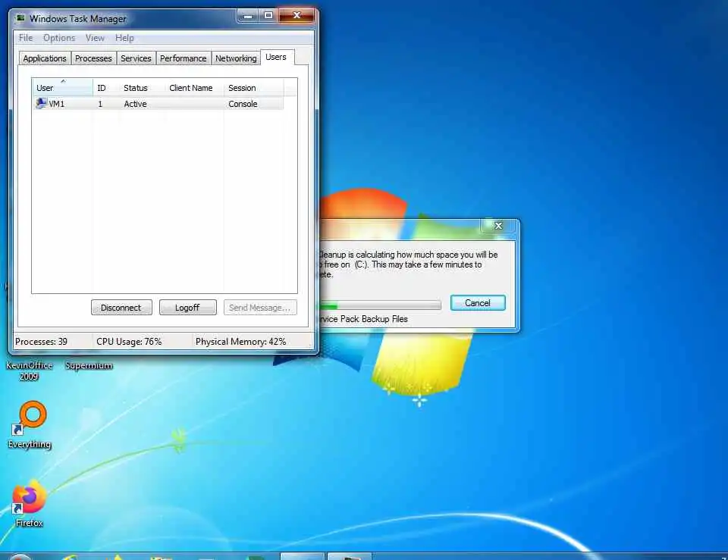The height and width of the screenshot is (560, 728).
Task: Click the Service Pack Backup Files text
Action: [363, 319]
